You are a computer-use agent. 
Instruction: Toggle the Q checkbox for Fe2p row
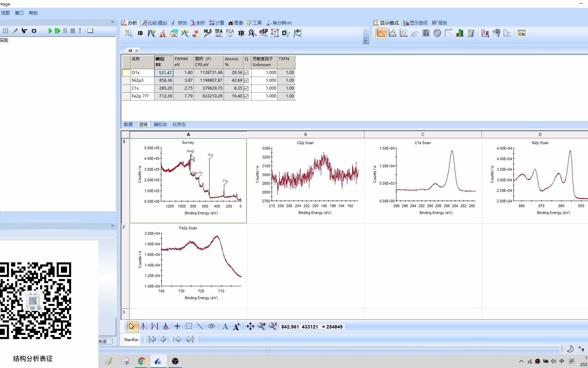tap(246, 96)
